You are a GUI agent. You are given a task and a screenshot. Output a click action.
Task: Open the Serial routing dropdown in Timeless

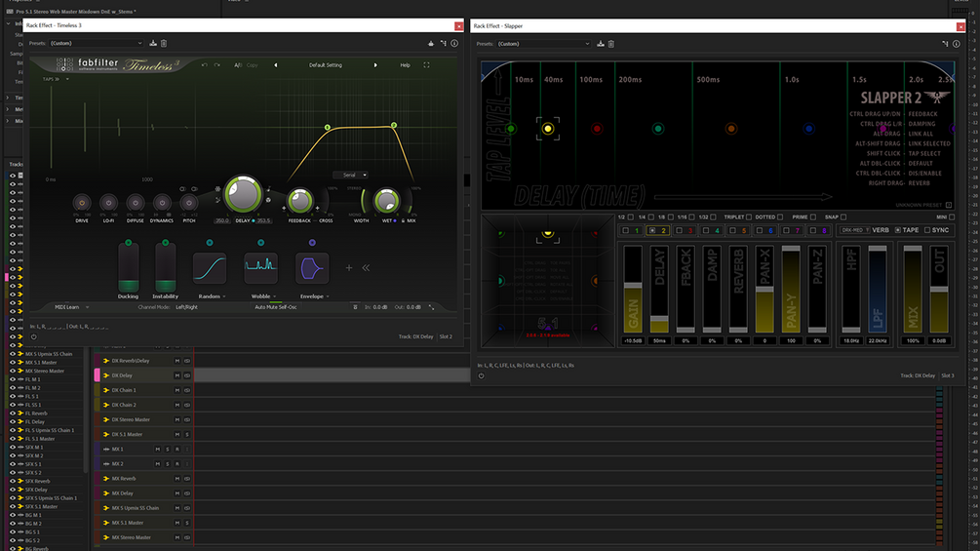(351, 175)
